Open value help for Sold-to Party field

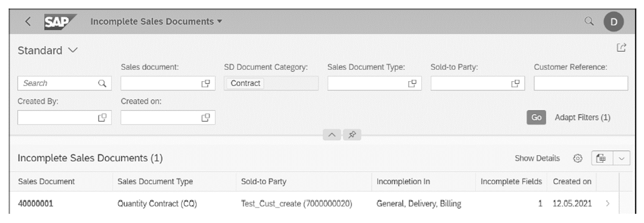pos(515,83)
